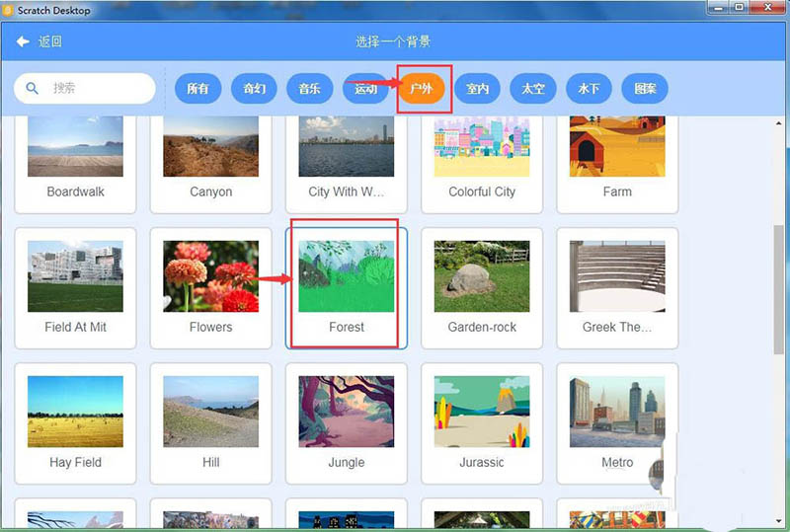Click the Boardwalk label text
Screen dimensions: 790x532
[76, 191]
